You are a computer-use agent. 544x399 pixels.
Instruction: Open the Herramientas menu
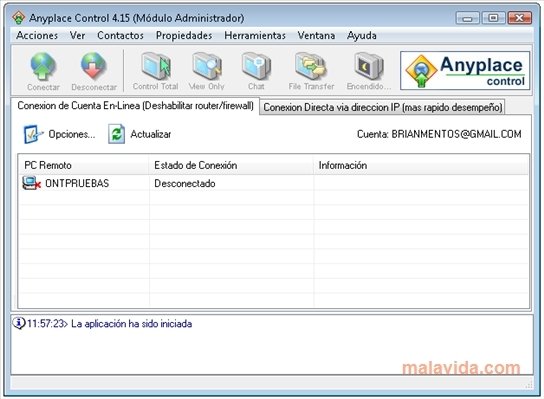tap(255, 35)
